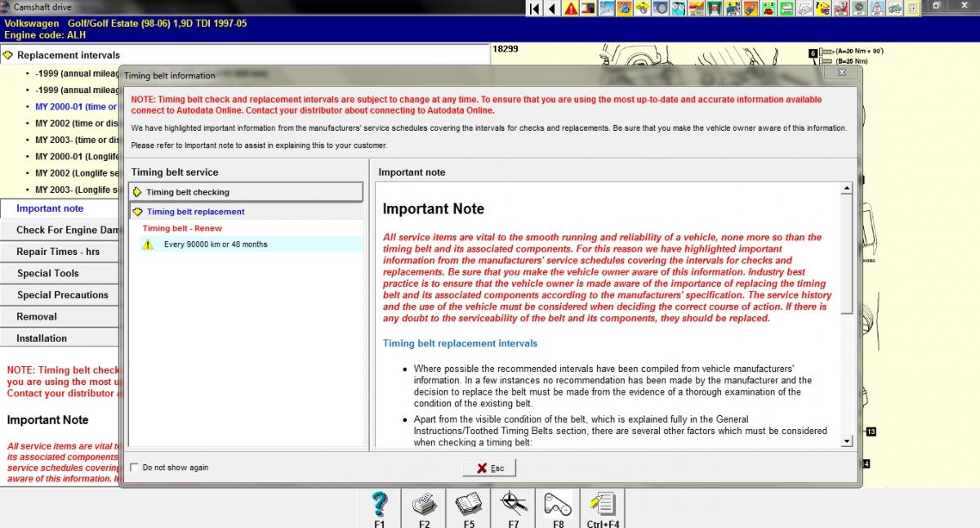
Task: Expand the Timing belt checking section
Action: coord(246,192)
